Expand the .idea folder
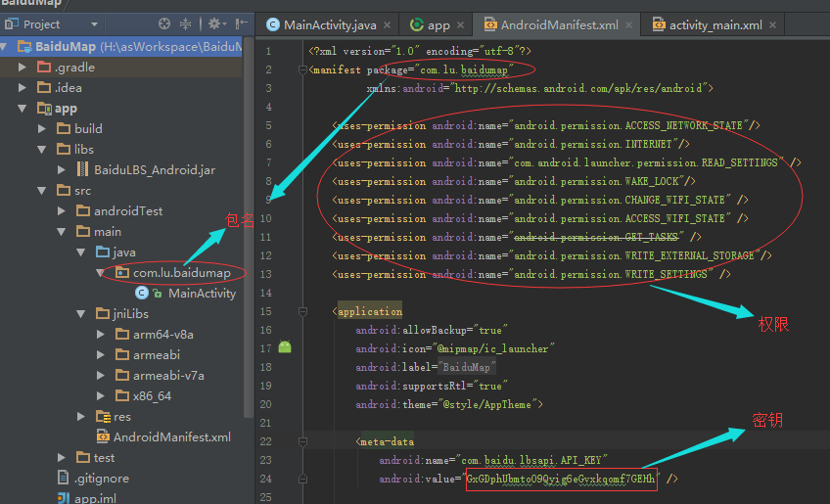The height and width of the screenshot is (504, 830). click(23, 87)
